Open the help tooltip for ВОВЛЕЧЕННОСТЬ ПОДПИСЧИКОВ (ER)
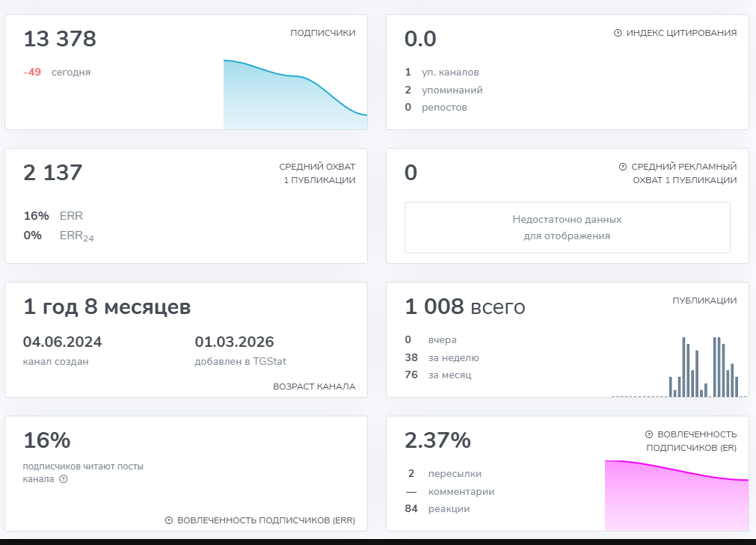Screen dimensions: 756x545 pos(649,434)
